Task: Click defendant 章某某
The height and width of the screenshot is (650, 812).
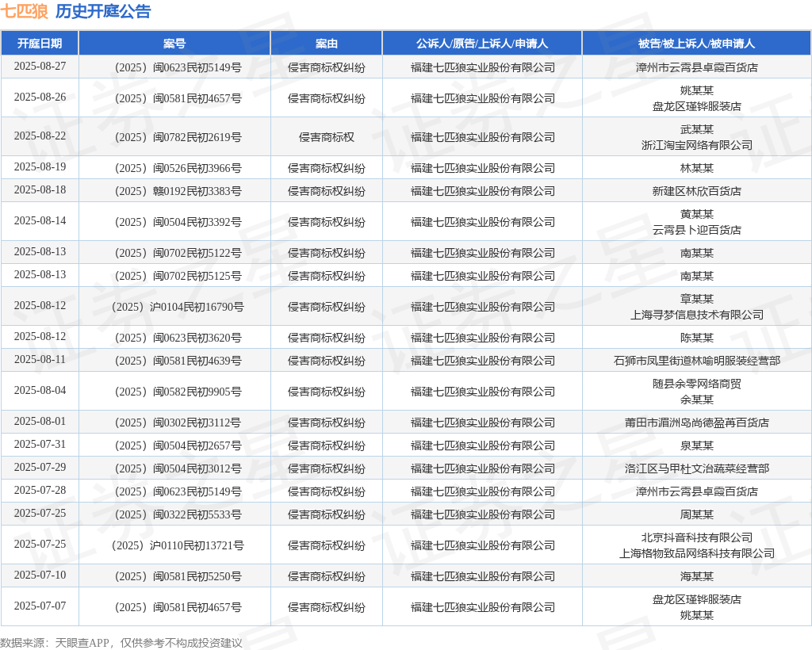Action: point(696,299)
